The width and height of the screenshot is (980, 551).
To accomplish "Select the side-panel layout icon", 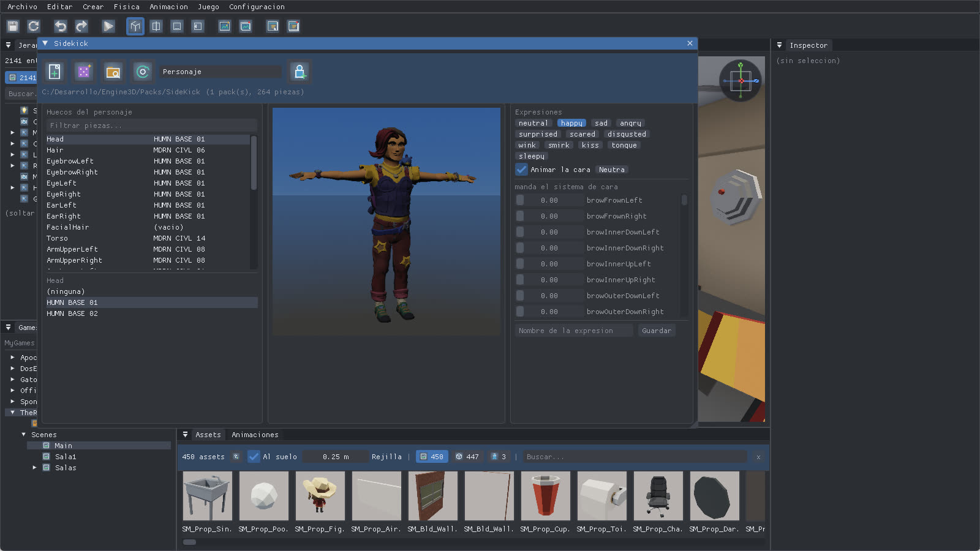I will (198, 26).
